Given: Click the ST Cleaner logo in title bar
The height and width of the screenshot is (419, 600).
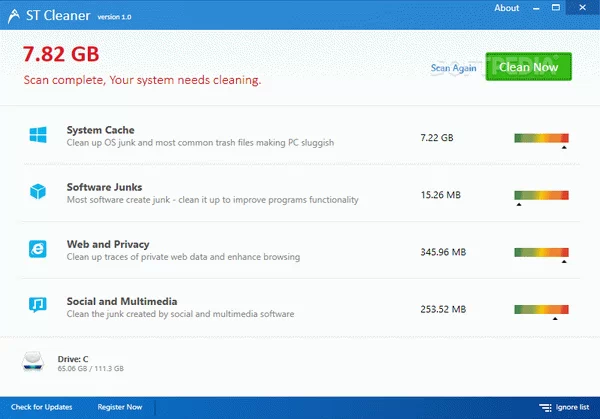Looking at the screenshot, I should pos(12,10).
